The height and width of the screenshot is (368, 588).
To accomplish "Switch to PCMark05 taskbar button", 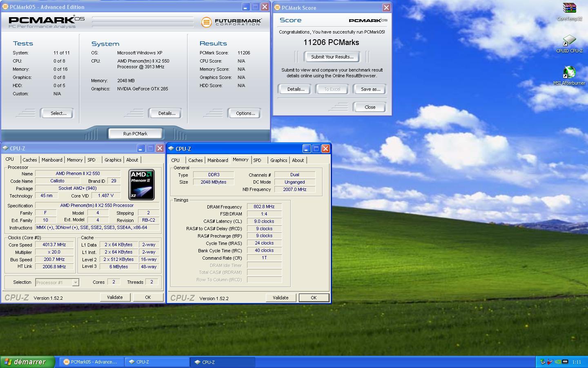I will [91, 362].
